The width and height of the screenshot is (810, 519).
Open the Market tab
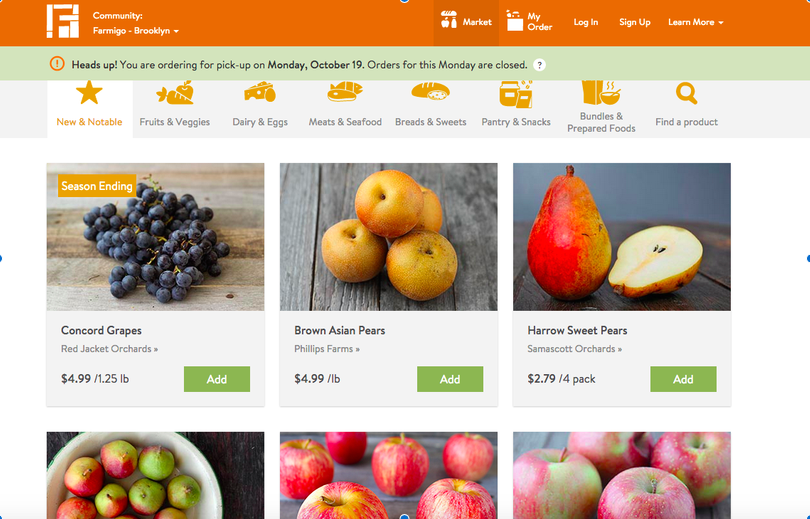pos(466,22)
